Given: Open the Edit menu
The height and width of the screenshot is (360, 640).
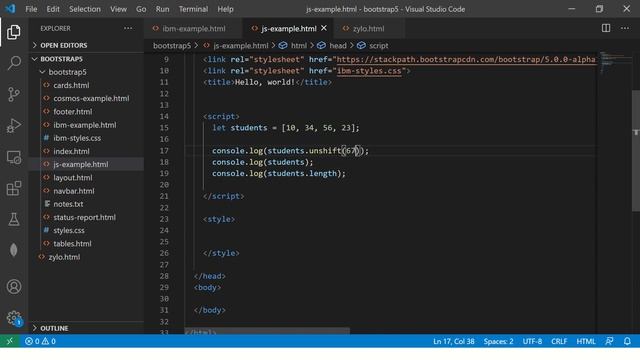Looking at the screenshot, I should pyautogui.click(x=53, y=9).
